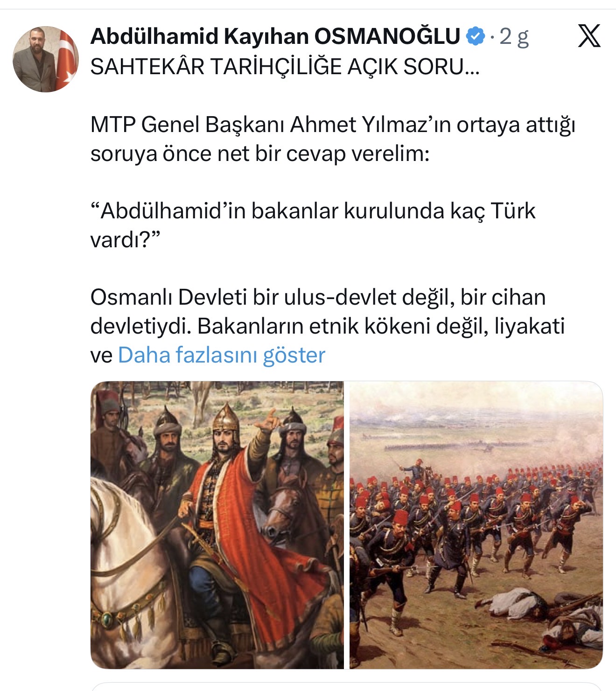Tap the X logo
The height and width of the screenshot is (691, 616).
[x=589, y=36]
